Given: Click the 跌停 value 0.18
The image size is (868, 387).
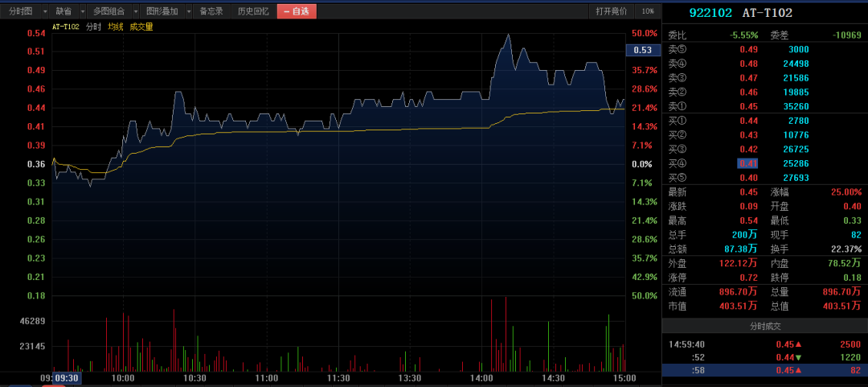Looking at the screenshot, I should click(x=853, y=278).
